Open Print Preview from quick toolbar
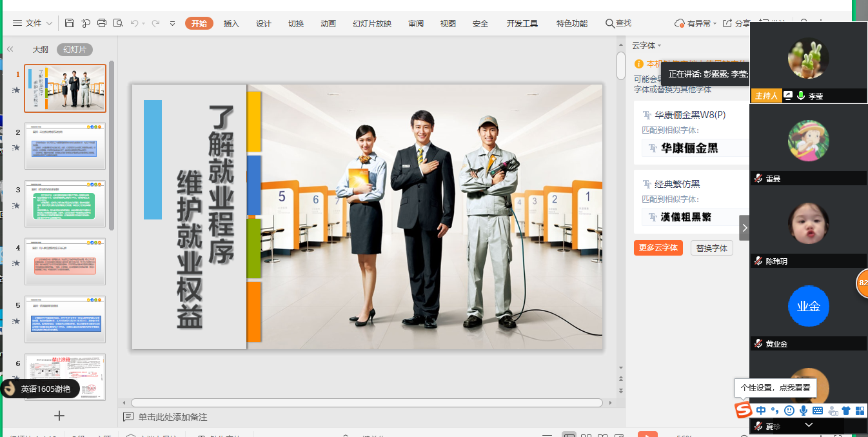This screenshot has height=437, width=868. (118, 23)
